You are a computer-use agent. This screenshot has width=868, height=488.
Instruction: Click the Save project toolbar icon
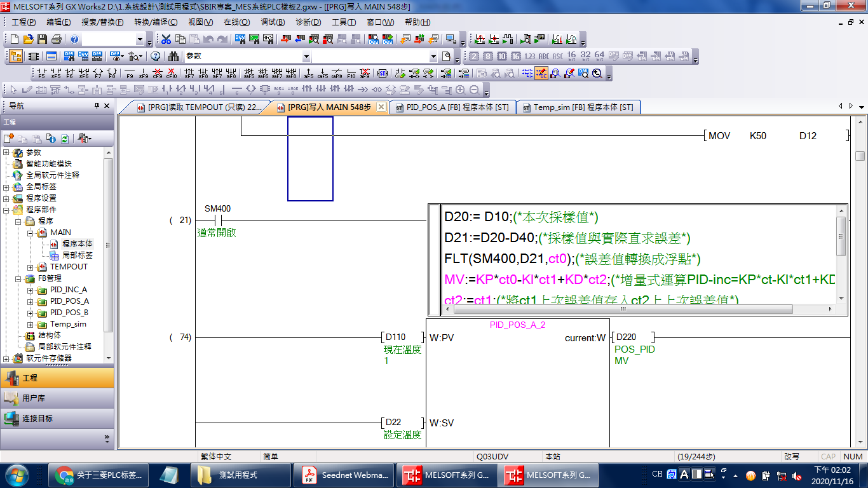tap(43, 39)
